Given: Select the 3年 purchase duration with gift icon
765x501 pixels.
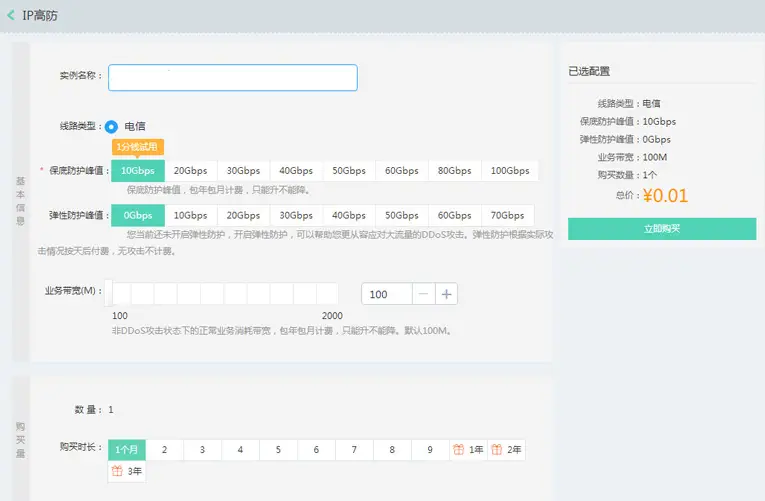Looking at the screenshot, I should point(127,471).
